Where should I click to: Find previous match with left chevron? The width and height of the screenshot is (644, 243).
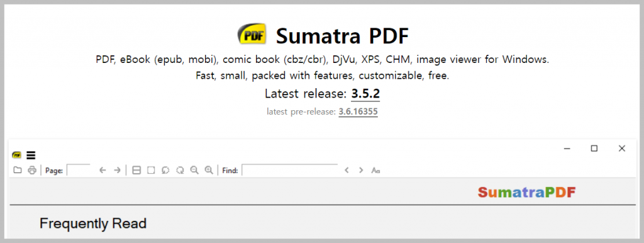click(347, 170)
